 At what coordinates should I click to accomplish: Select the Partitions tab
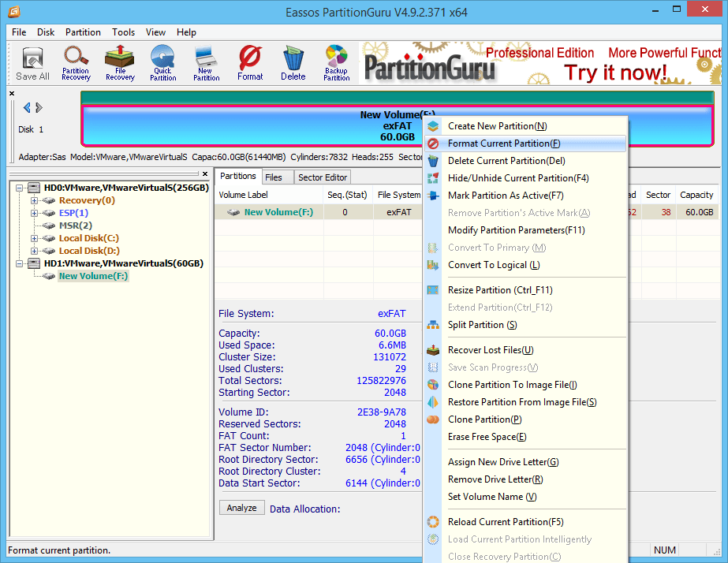pos(237,177)
